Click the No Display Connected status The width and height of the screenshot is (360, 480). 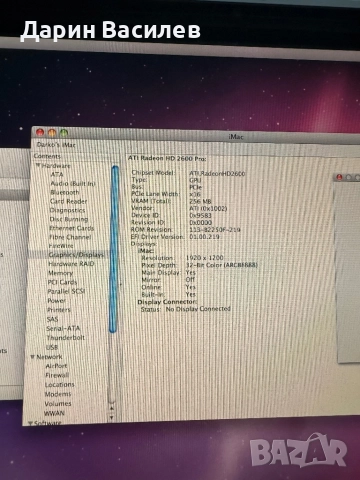[x=198, y=309]
